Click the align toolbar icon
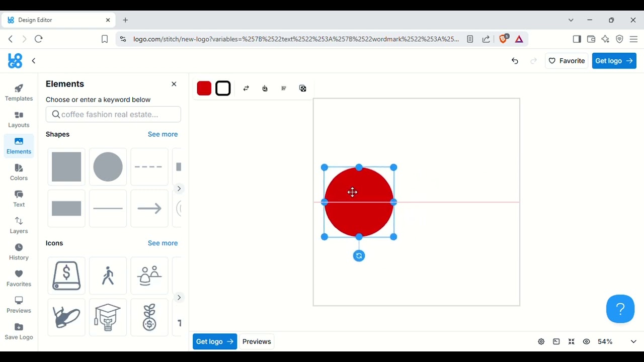This screenshot has width=644, height=362. click(284, 88)
